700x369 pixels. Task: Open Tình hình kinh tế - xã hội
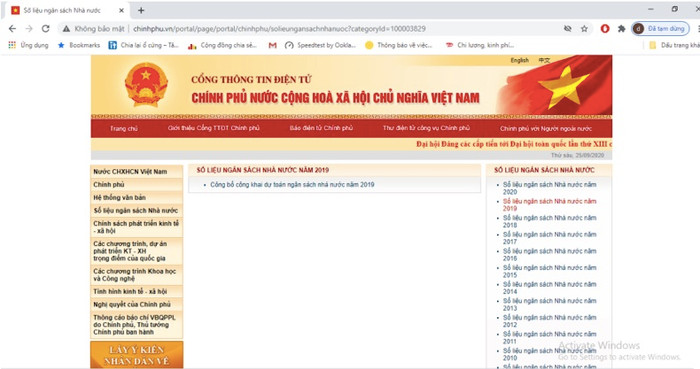[137, 291]
